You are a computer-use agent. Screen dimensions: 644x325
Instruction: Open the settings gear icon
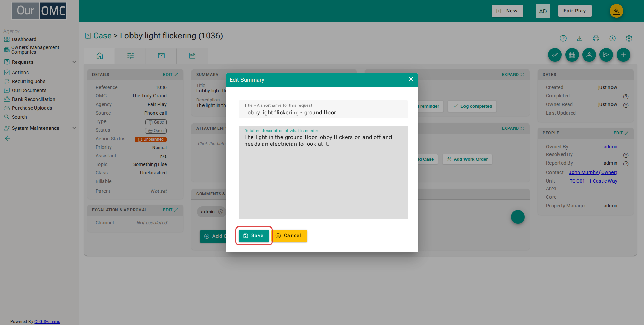click(629, 38)
